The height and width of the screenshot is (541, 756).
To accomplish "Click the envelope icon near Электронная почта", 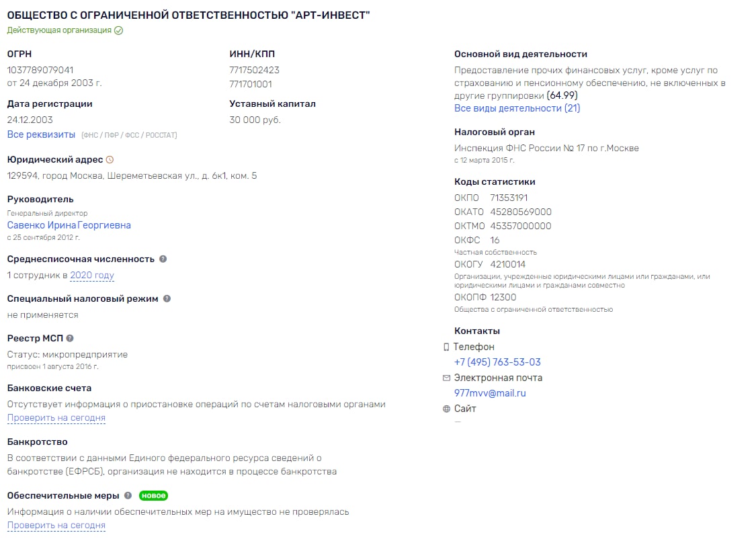I will [446, 378].
